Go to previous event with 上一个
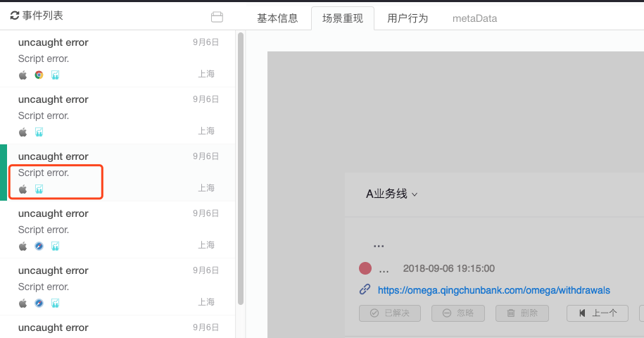Image resolution: width=644 pixels, height=338 pixels. pos(597,313)
